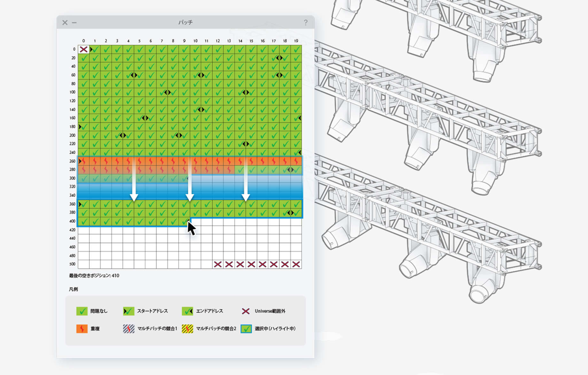Click row header 260 in the patch grid

(x=73, y=161)
